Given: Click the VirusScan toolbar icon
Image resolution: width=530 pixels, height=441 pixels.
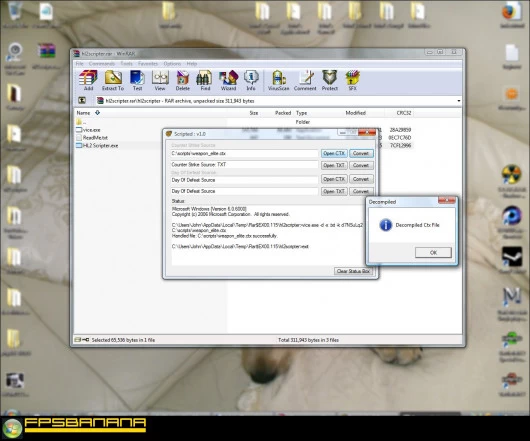Looking at the screenshot, I should tap(279, 80).
